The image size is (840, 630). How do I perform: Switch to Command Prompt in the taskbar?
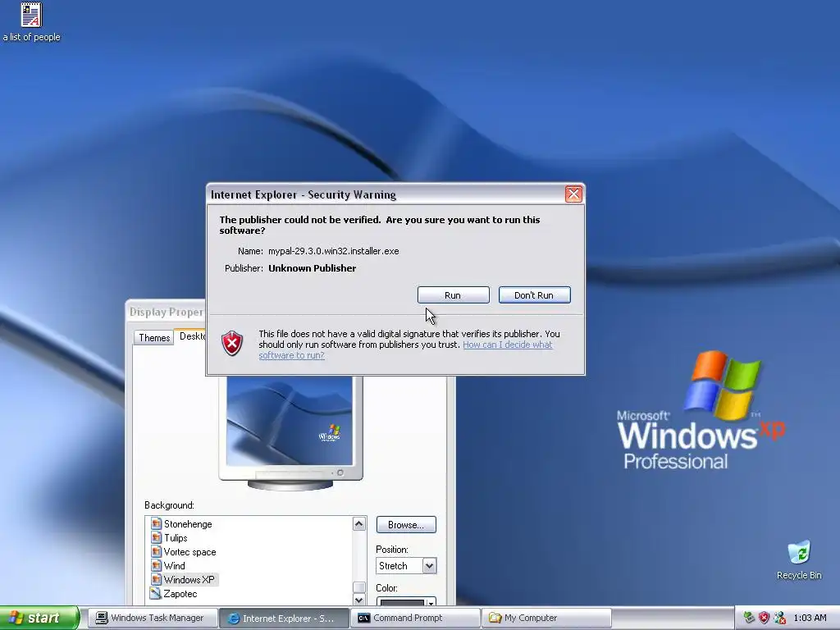[x=416, y=618]
